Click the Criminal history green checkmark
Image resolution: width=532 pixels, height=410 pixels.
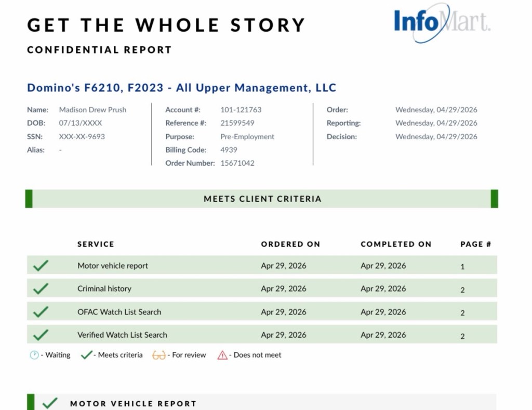pyautogui.click(x=41, y=288)
